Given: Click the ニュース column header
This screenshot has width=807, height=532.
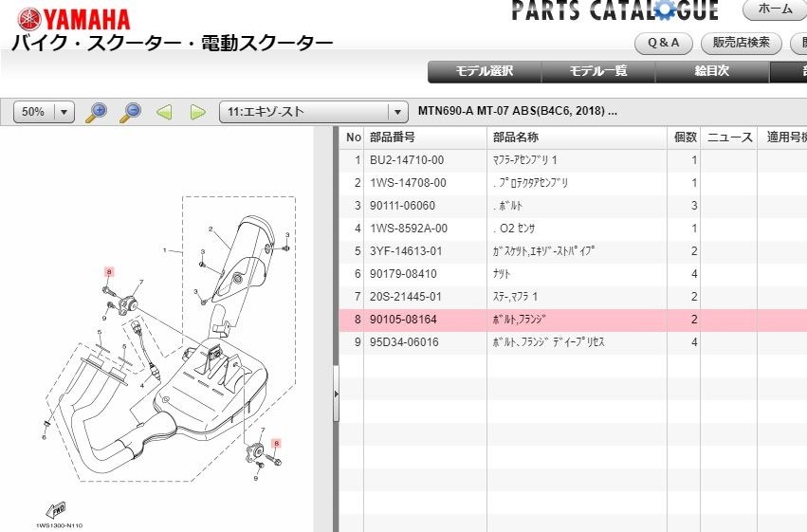Looking at the screenshot, I should click(x=729, y=138).
